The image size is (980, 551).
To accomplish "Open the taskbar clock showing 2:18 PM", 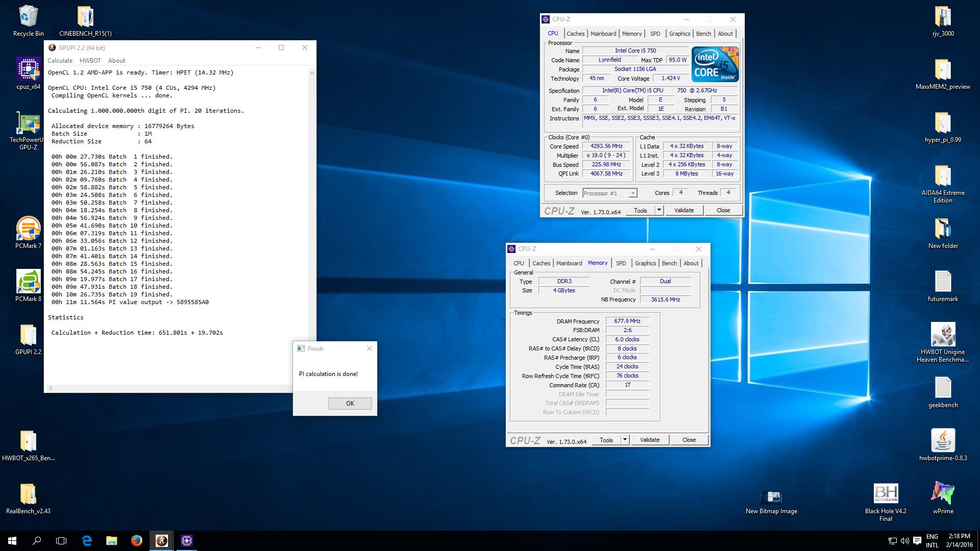I will (x=959, y=541).
